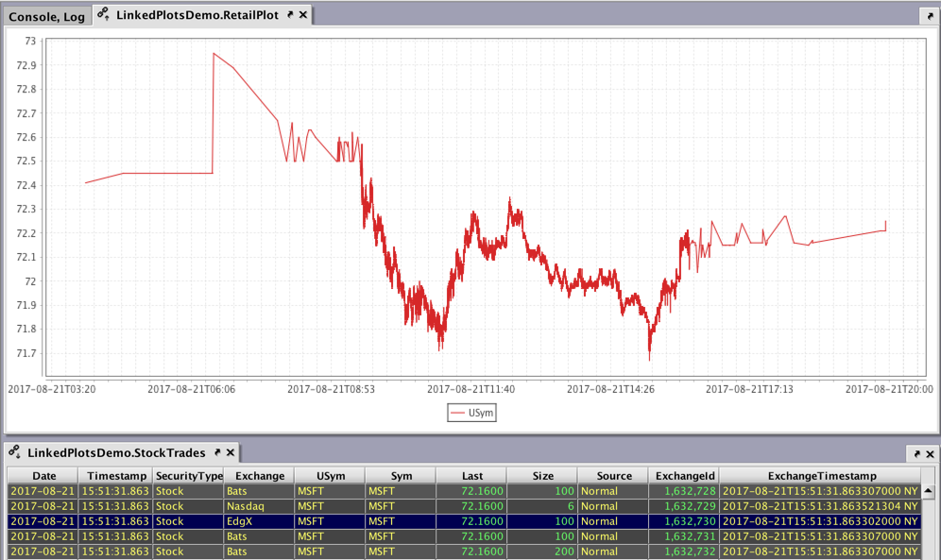
Task: Sort by the Timestamp column header
Action: (x=114, y=476)
